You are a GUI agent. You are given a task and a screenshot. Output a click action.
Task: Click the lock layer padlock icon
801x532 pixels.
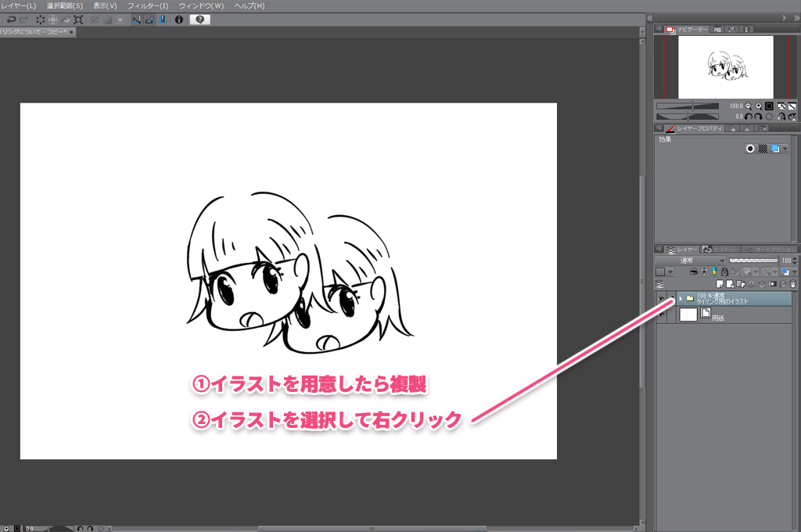(x=725, y=271)
